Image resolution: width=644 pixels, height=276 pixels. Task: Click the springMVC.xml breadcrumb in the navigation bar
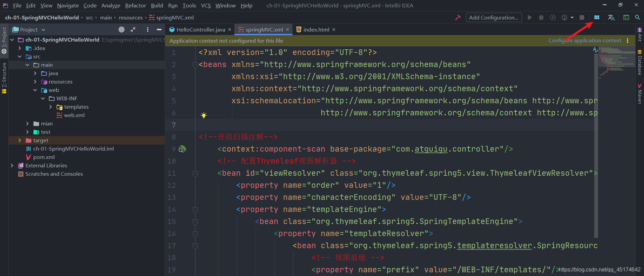[x=172, y=17]
